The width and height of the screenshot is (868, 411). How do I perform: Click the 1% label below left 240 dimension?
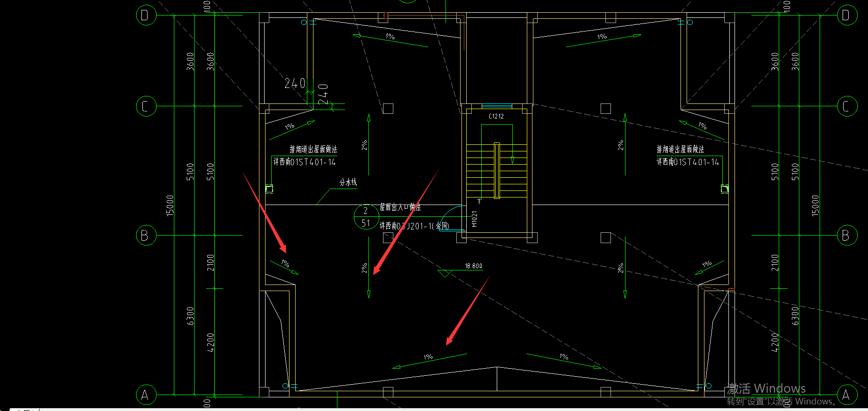click(x=289, y=126)
